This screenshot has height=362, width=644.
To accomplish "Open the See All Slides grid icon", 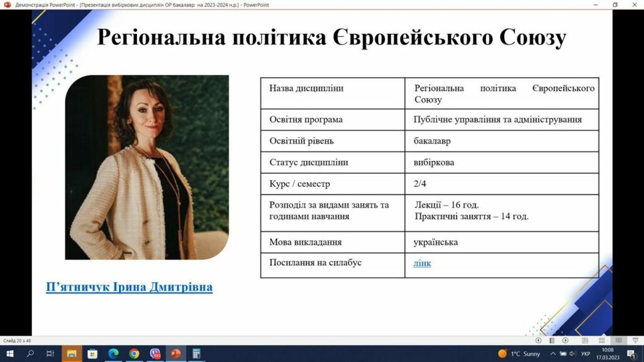I will [x=602, y=340].
